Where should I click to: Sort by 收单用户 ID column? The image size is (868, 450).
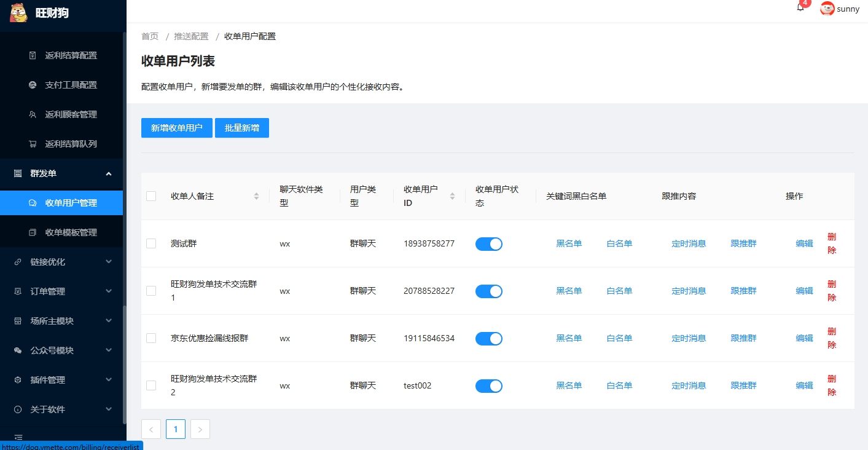tap(453, 196)
